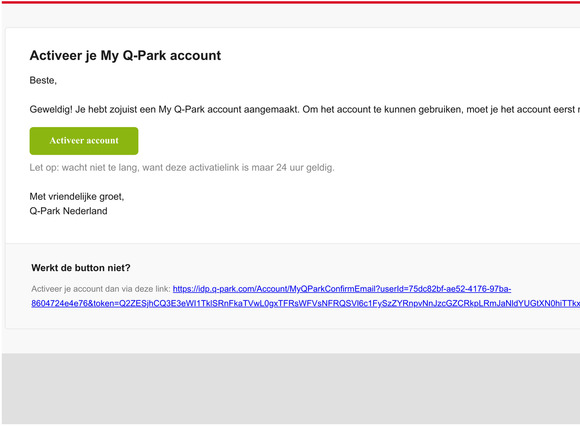Viewport: 580px width, 426px height.
Task: Select the heading 'Activeer je My Q-Park account'
Action: pyautogui.click(x=125, y=55)
